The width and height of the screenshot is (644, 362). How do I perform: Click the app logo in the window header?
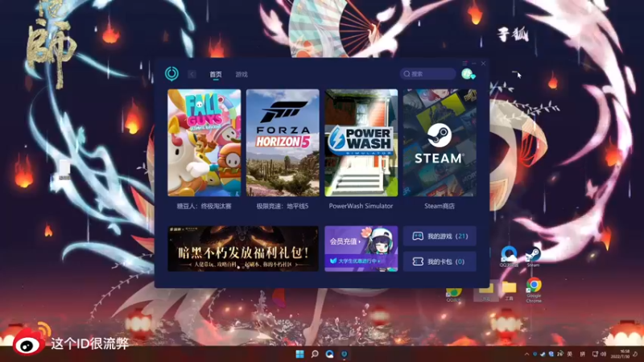(x=171, y=73)
